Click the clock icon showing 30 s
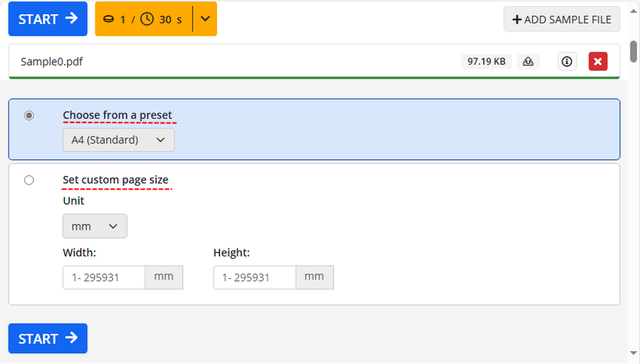The image size is (640, 364). pyautogui.click(x=147, y=19)
